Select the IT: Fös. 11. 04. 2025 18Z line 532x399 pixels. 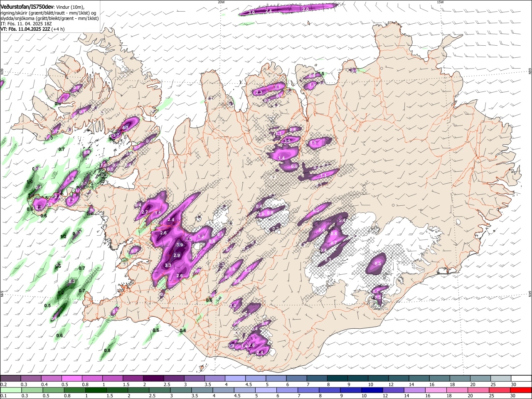pyautogui.click(x=26, y=24)
